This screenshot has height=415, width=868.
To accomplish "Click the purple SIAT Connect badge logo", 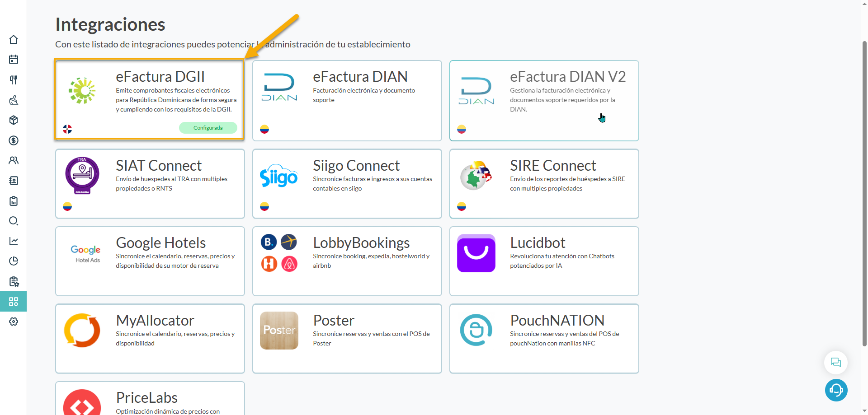I will click(82, 176).
